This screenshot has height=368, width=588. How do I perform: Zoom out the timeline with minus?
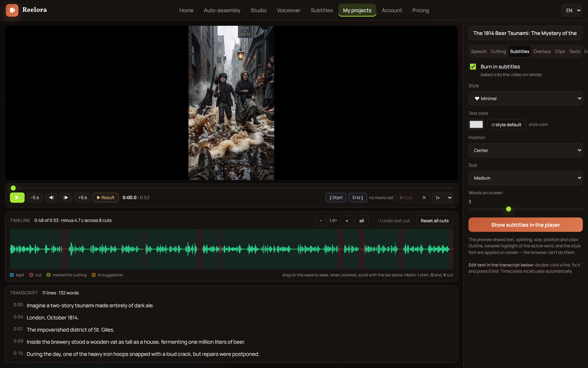coord(321,221)
